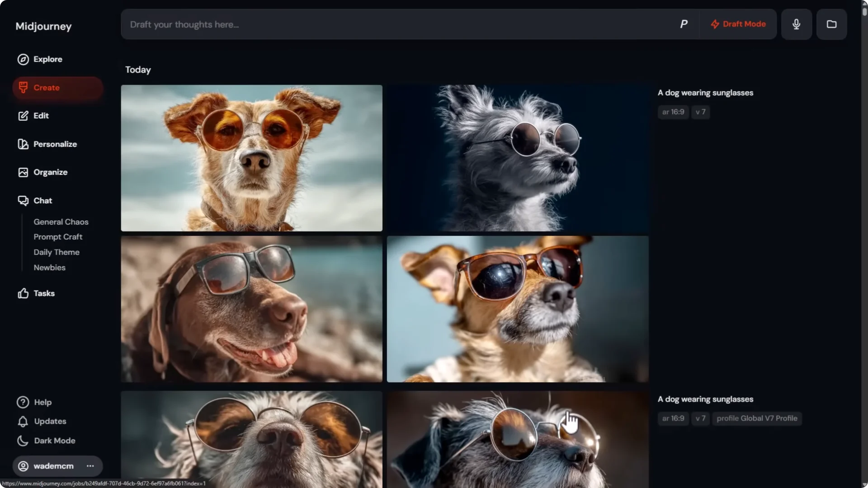
Task: Open the Daily Theme channel
Action: click(56, 252)
